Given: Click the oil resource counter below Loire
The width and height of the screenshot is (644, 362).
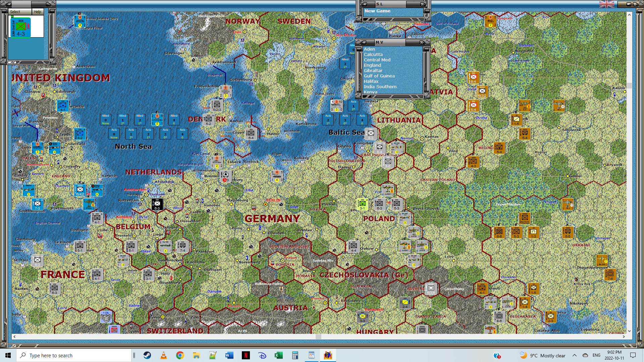Looking at the screenshot, I should [106, 316].
